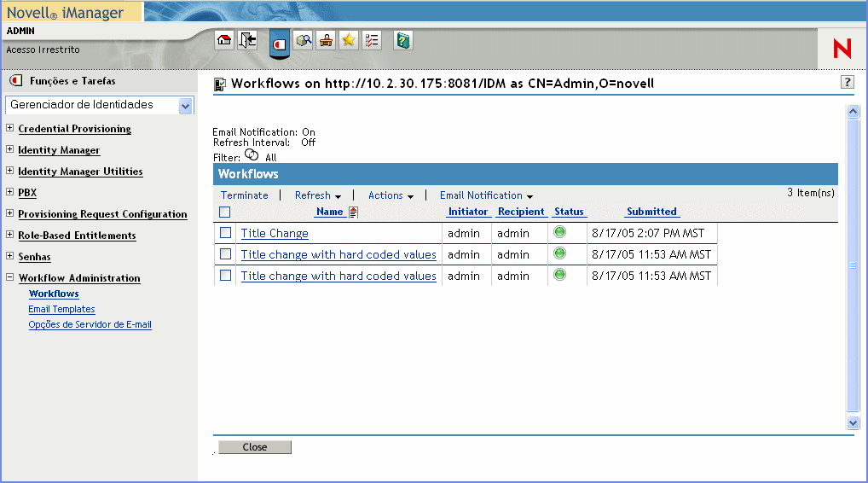This screenshot has height=483, width=868.
Task: Click the Workflows page title icon
Action: tap(220, 84)
